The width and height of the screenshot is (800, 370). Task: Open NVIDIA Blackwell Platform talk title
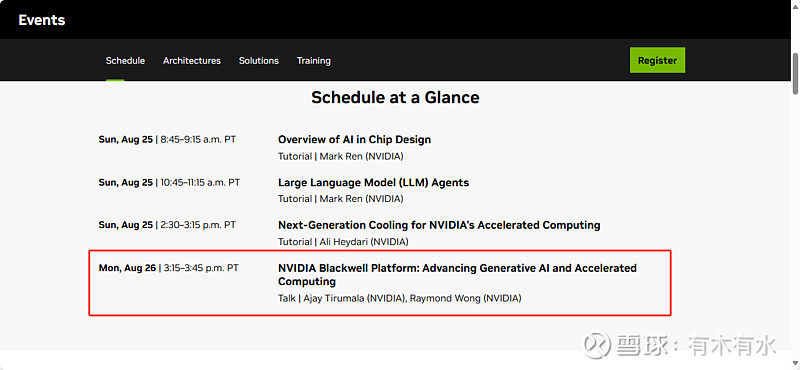click(x=457, y=275)
